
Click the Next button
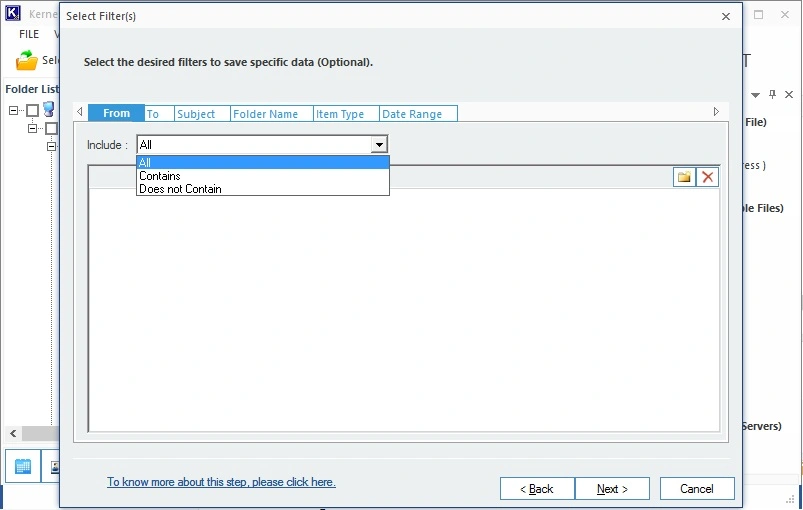pos(612,489)
